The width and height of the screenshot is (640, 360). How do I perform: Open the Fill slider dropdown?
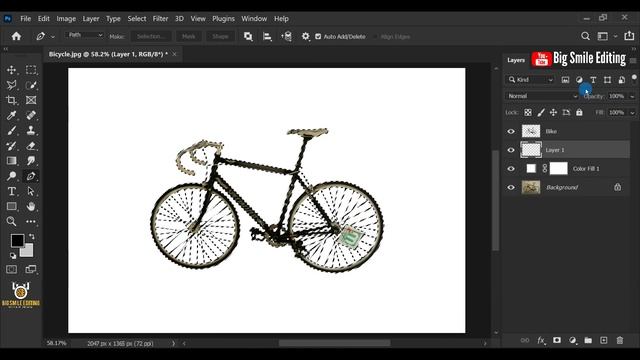pos(632,113)
